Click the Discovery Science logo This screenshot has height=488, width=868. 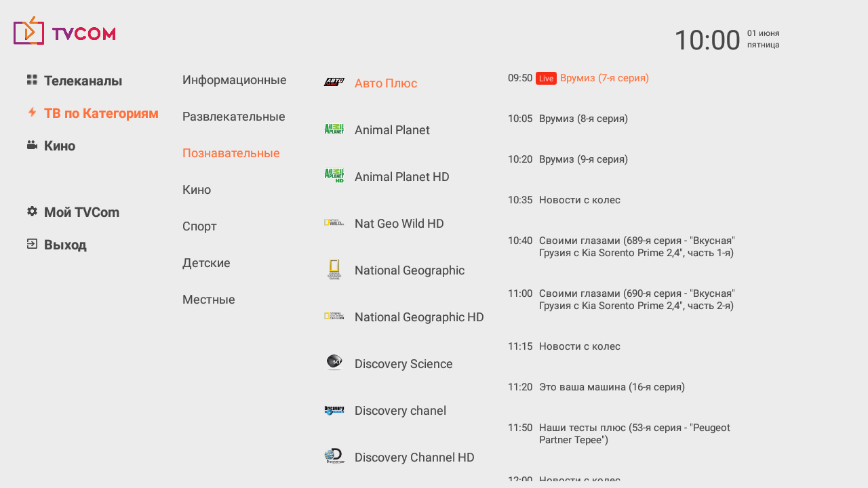point(334,363)
